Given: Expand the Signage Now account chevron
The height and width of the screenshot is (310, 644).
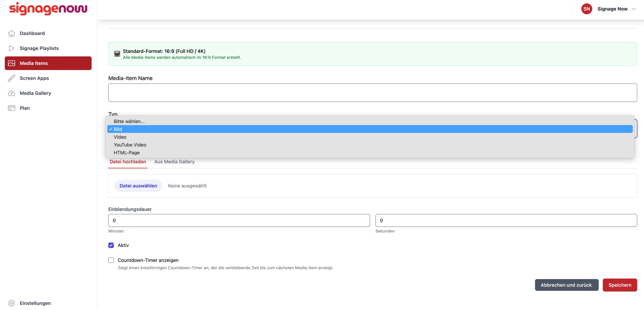Looking at the screenshot, I should tap(634, 9).
